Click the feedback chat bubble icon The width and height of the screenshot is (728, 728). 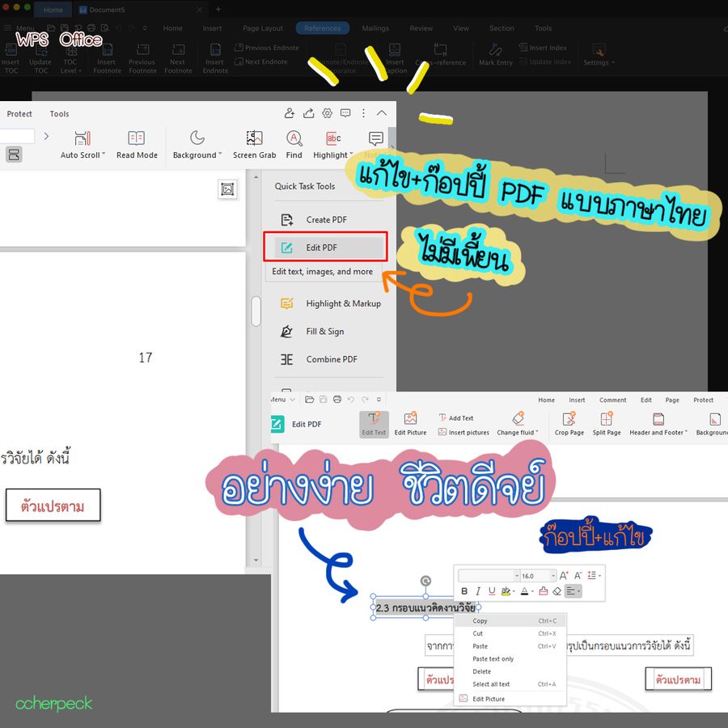pyautogui.click(x=345, y=112)
